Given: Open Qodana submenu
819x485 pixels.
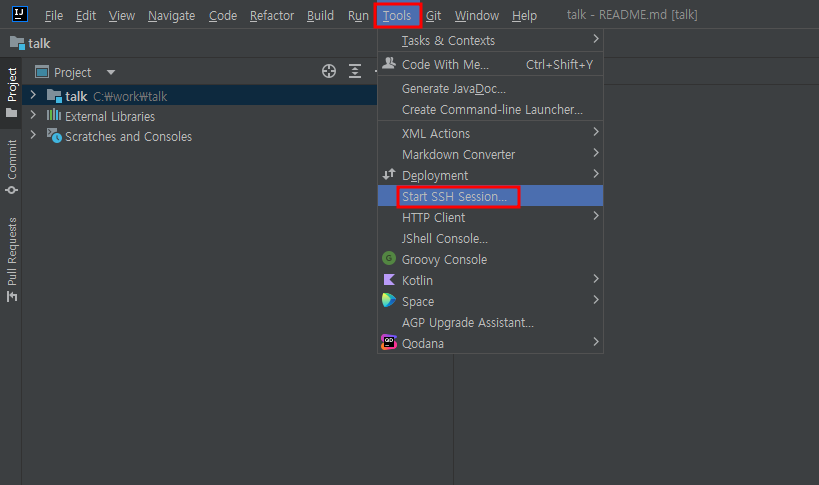Looking at the screenshot, I should (490, 344).
